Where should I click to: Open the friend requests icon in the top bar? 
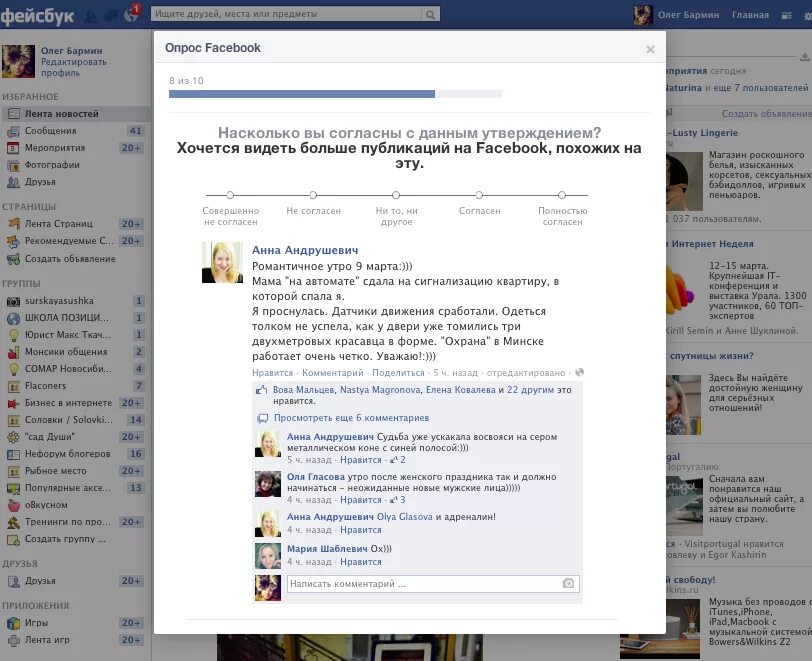(x=91, y=16)
